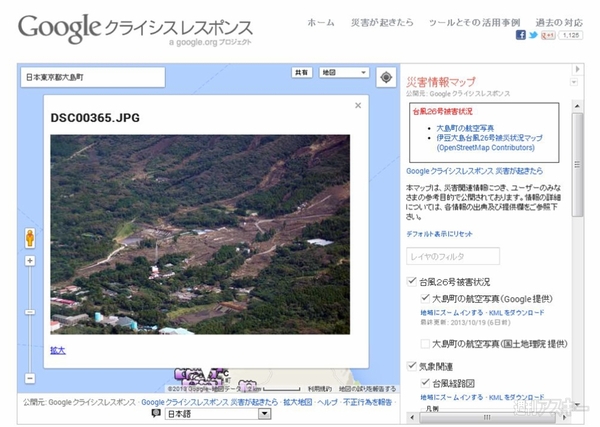The width and height of the screenshot is (600, 427).
Task: Click the 1,126 share count bubble
Action: [x=571, y=35]
